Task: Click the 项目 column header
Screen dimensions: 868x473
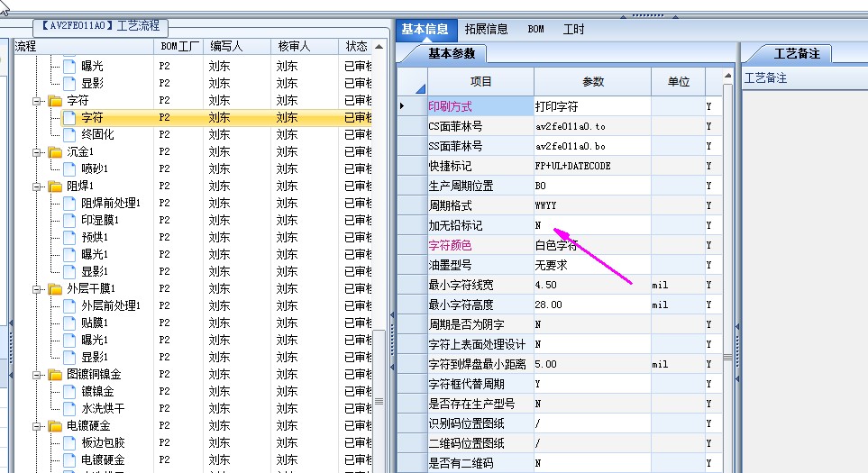Action: 480,82
